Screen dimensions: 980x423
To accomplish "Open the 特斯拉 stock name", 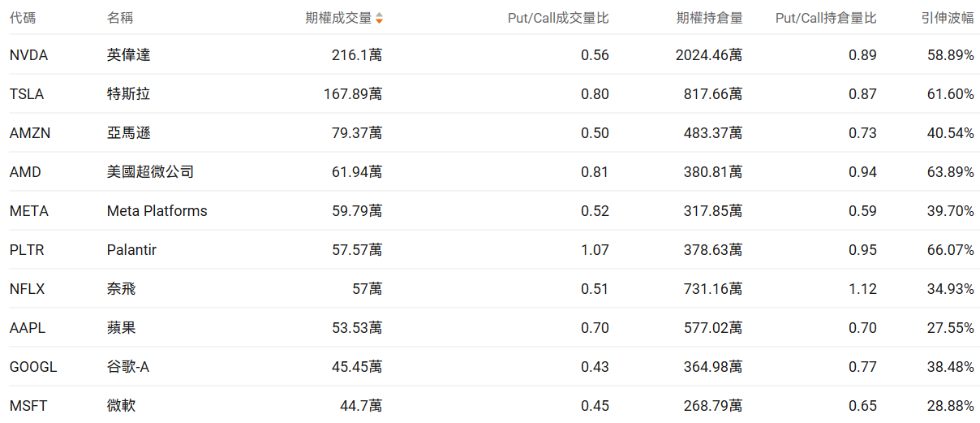I will pyautogui.click(x=128, y=94).
